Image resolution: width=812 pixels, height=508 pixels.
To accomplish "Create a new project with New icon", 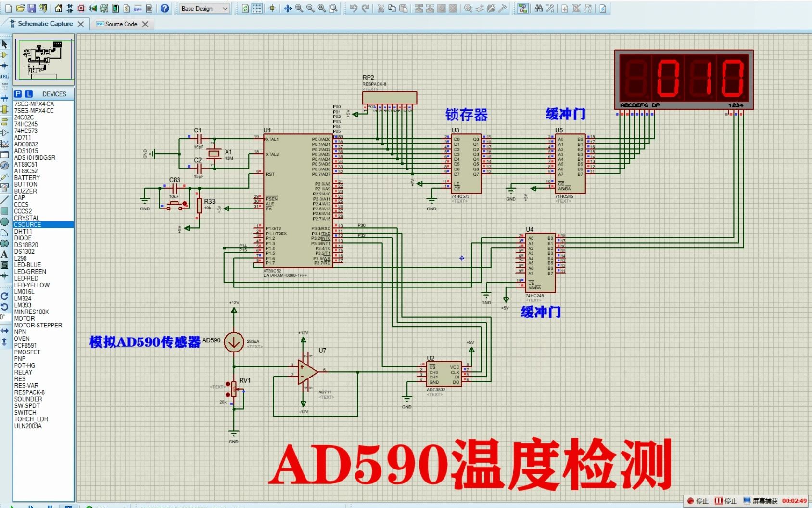I will pyautogui.click(x=8, y=8).
